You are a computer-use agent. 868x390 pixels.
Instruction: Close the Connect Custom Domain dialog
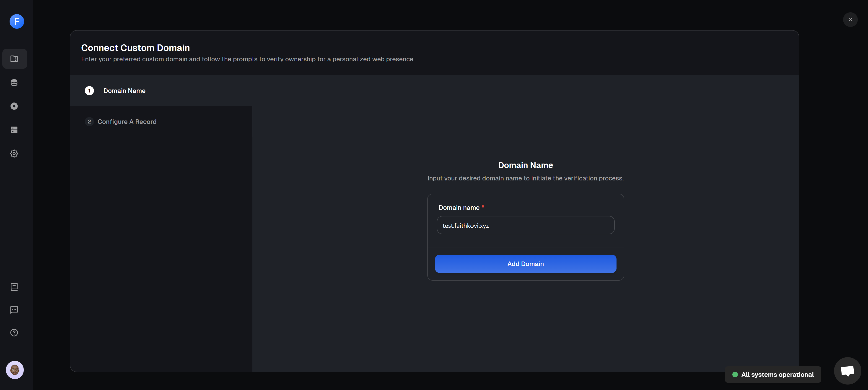[850, 19]
